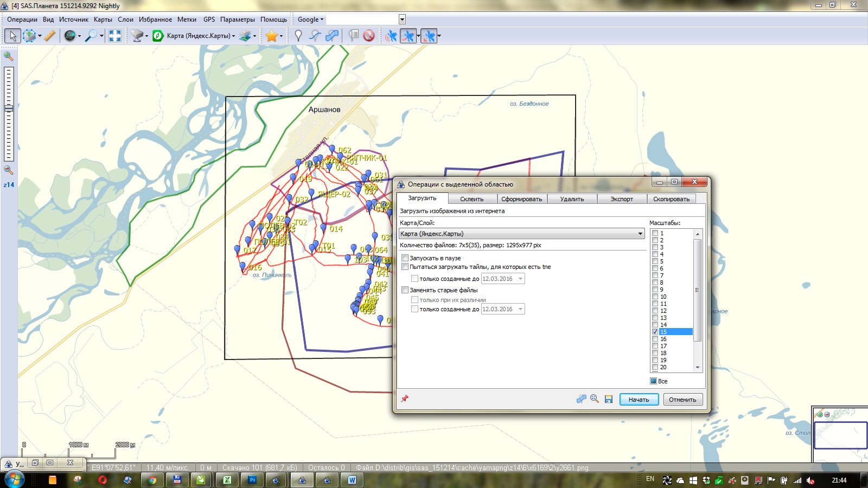This screenshot has width=868, height=488.
Task: Toggle full screen map view
Action: pos(115,36)
